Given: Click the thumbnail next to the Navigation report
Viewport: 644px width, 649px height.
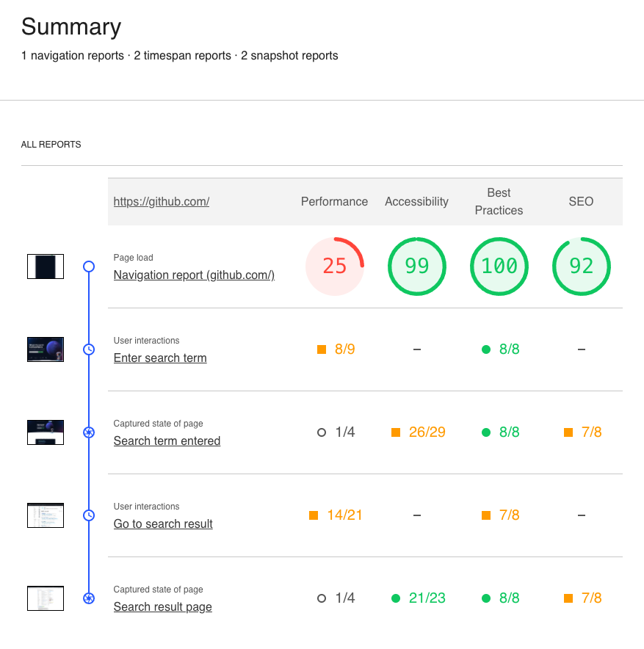Looking at the screenshot, I should coord(45,267).
